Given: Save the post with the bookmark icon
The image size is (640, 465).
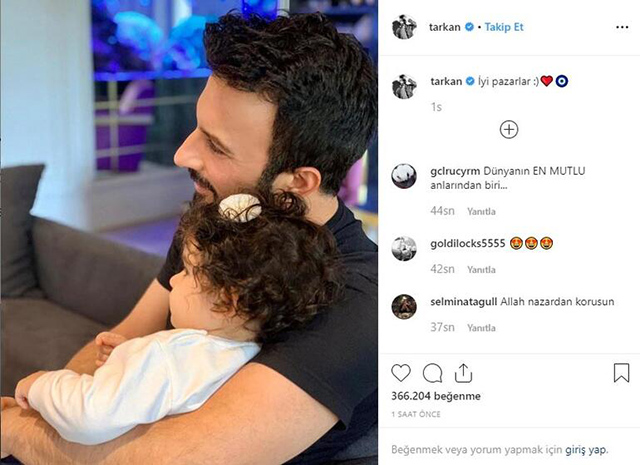Looking at the screenshot, I should coord(621,373).
